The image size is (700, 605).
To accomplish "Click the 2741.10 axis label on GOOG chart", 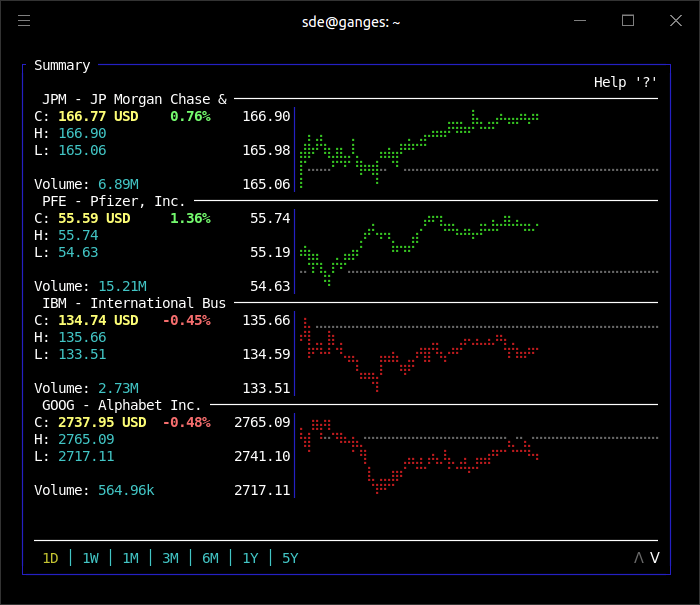I will pyautogui.click(x=262, y=456).
